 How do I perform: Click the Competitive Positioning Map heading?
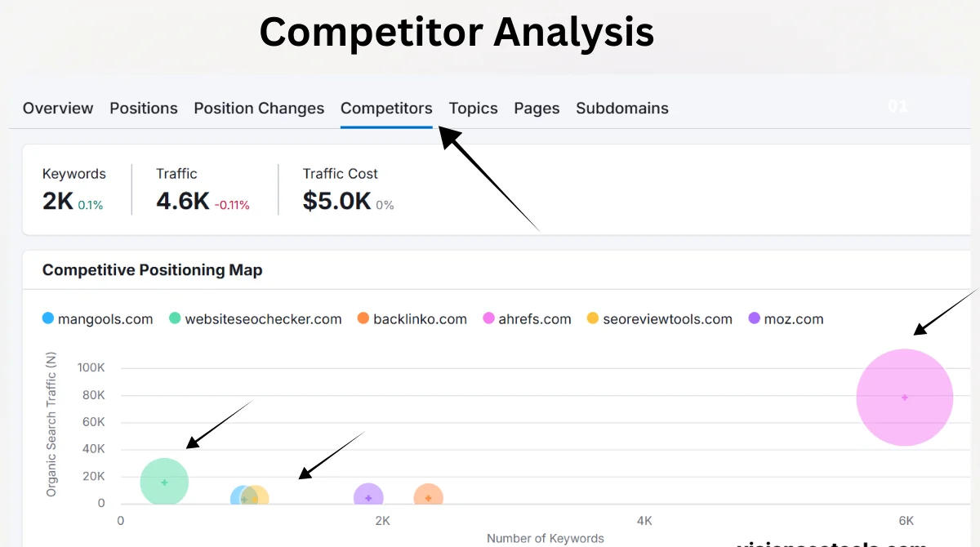(x=152, y=269)
